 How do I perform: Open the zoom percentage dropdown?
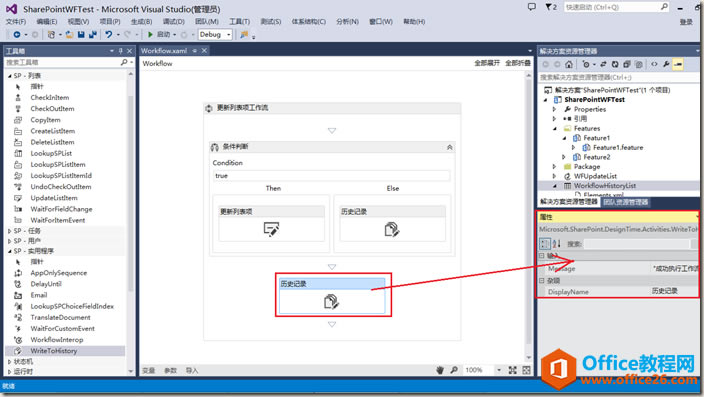tap(499, 370)
